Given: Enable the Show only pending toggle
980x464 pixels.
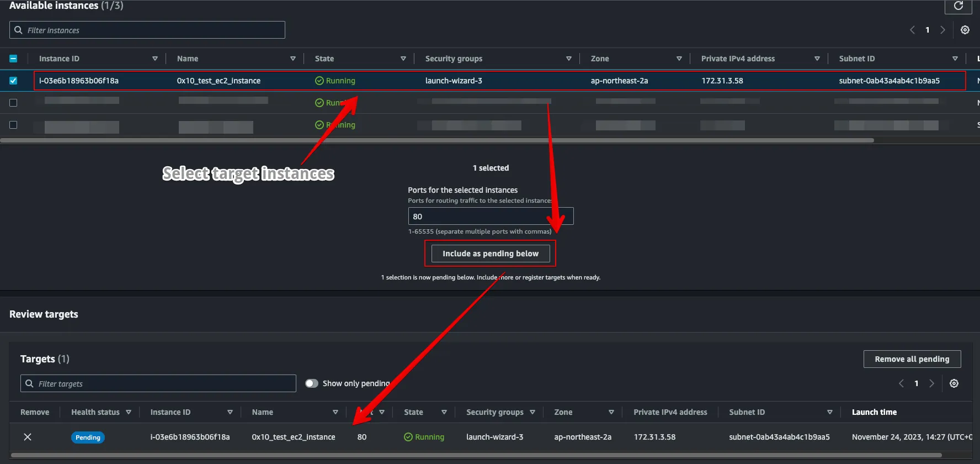Looking at the screenshot, I should pos(312,383).
